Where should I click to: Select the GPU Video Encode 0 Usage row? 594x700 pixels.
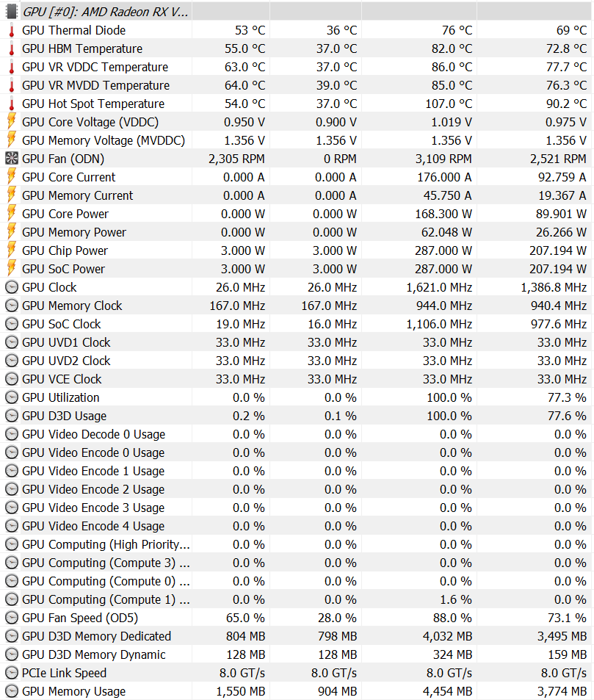[297, 452]
